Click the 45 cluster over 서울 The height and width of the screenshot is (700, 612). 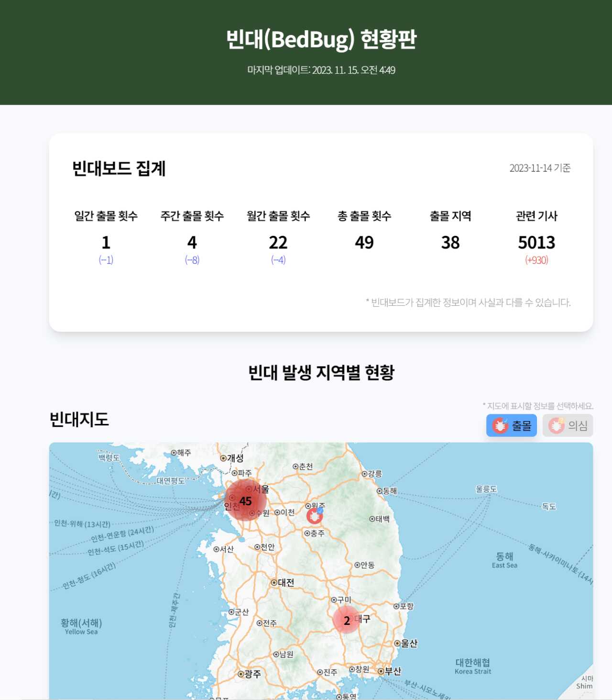point(245,500)
